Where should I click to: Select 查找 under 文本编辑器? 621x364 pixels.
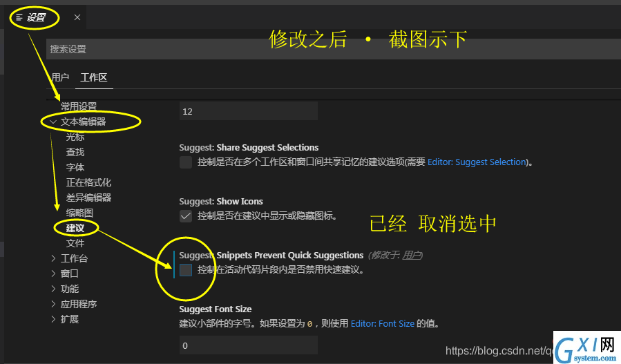(75, 152)
